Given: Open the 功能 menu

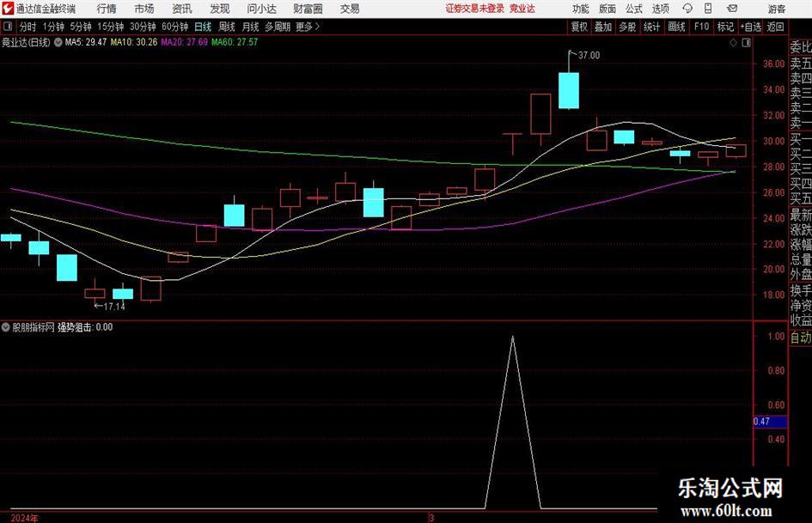Looking at the screenshot, I should point(581,9).
